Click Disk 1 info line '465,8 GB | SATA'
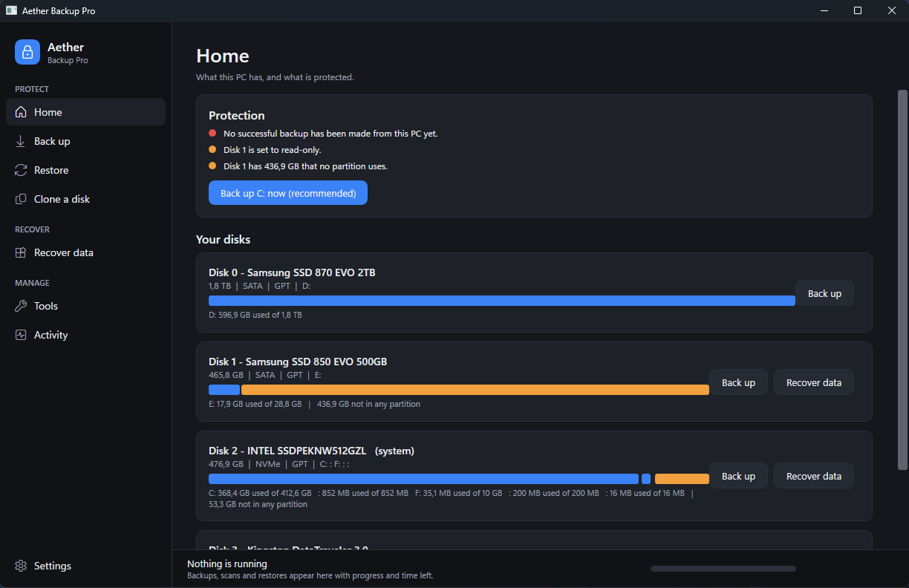Image resolution: width=909 pixels, height=588 pixels. (x=265, y=375)
